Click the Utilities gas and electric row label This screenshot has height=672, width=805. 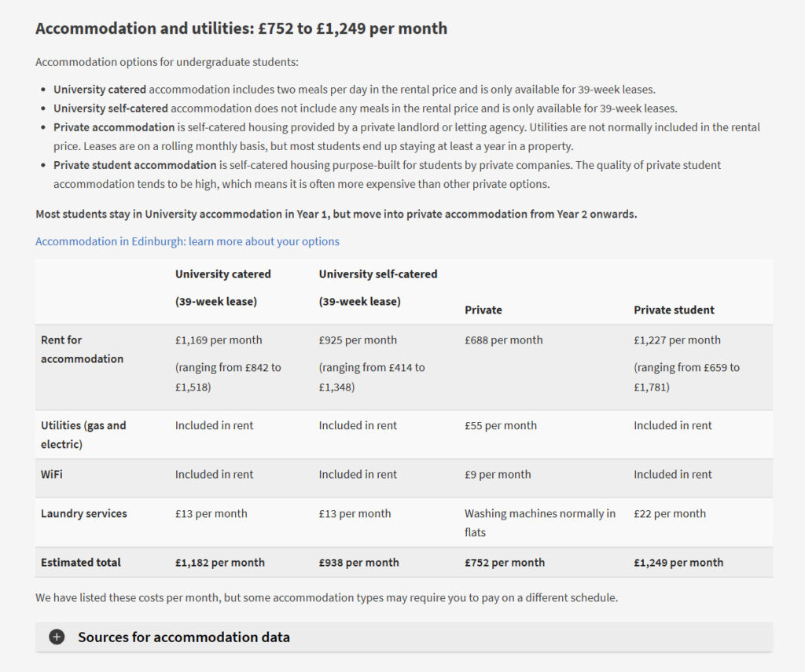pos(83,435)
